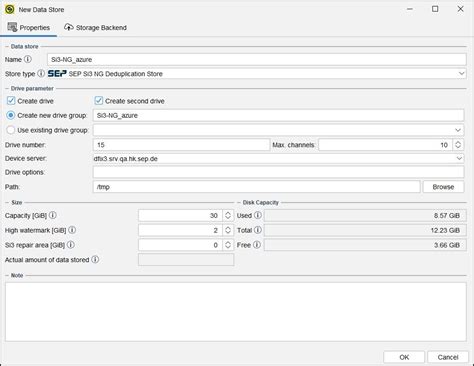Select Use existing drive group radio button

tap(11, 130)
